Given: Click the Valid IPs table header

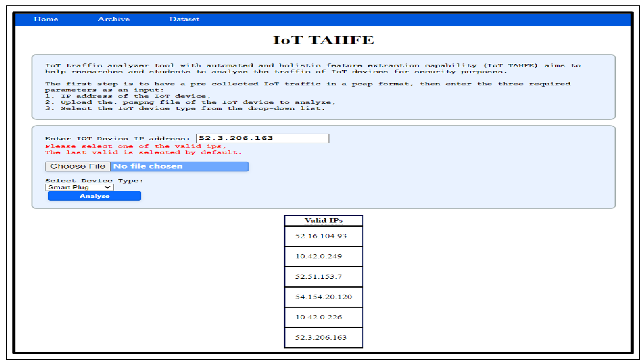Looking at the screenshot, I should pos(323,220).
